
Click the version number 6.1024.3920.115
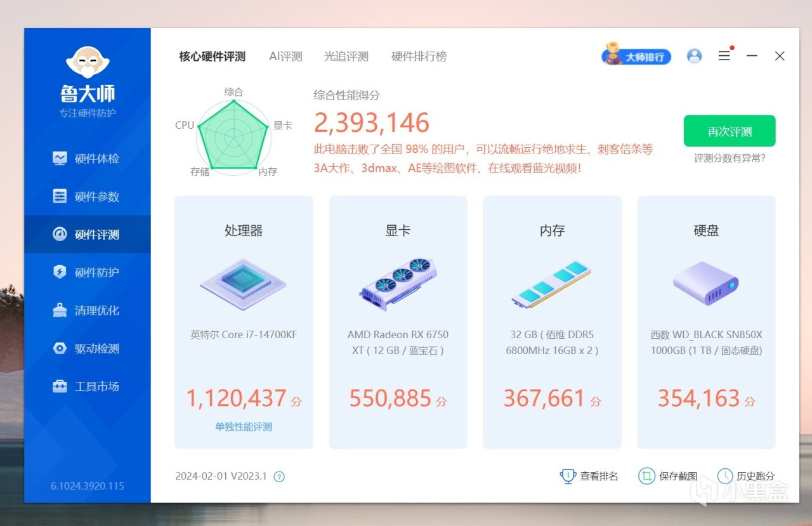[88, 487]
